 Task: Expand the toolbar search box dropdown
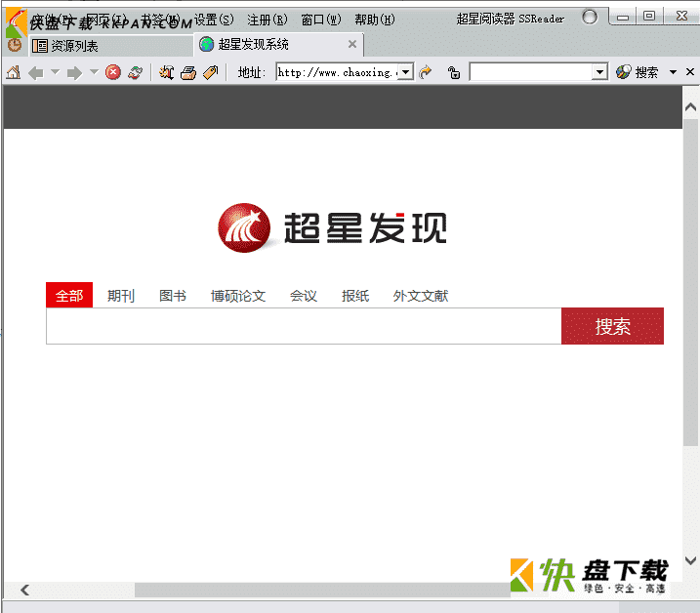pos(599,72)
